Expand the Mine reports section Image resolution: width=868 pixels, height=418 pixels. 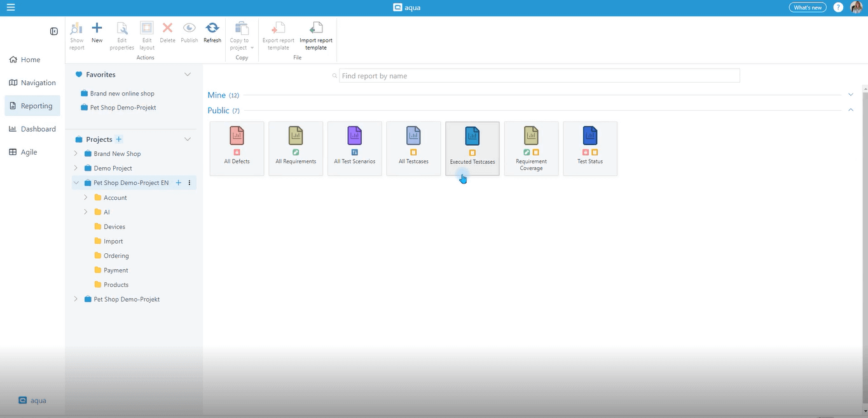pos(851,95)
